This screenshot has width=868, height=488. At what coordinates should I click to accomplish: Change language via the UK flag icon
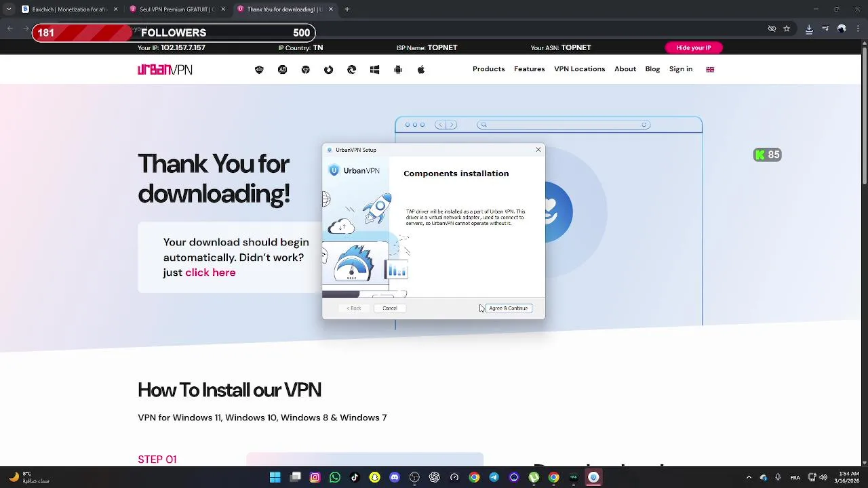pyautogui.click(x=710, y=69)
